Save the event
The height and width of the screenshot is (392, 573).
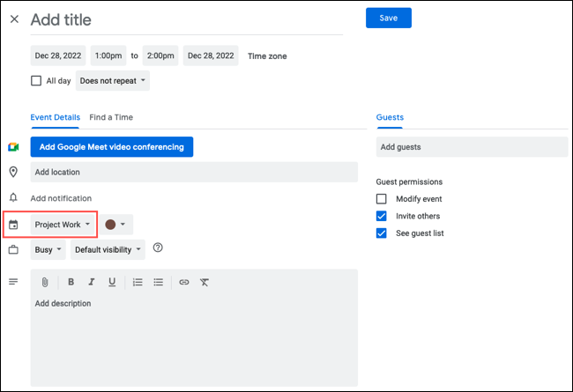(x=389, y=18)
